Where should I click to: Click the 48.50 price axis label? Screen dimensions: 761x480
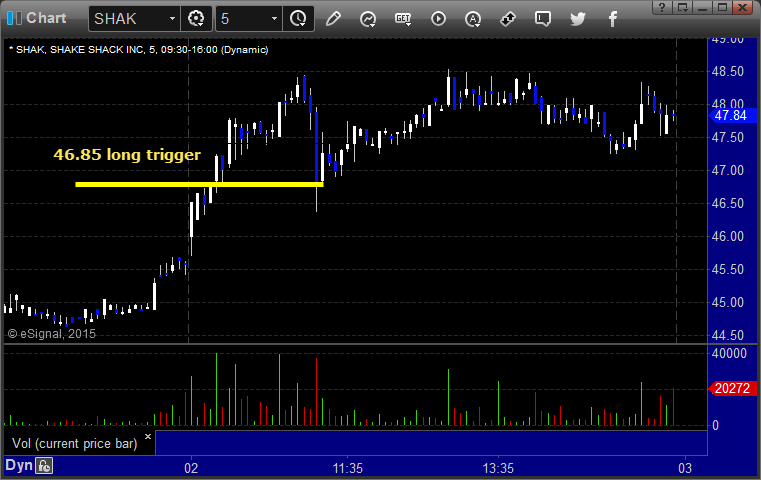coord(728,71)
